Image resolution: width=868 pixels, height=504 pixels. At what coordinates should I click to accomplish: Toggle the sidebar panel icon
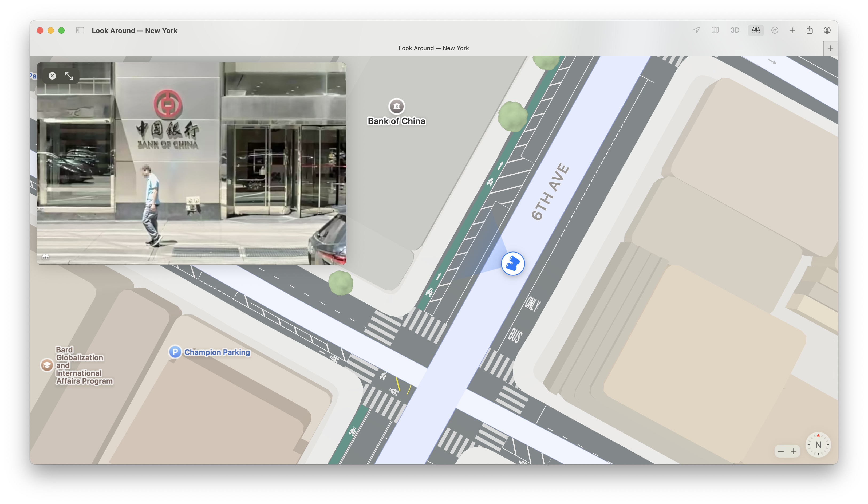click(80, 30)
